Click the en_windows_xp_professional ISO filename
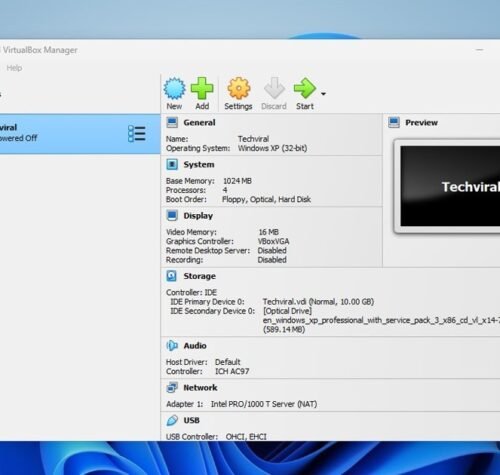 (x=381, y=320)
